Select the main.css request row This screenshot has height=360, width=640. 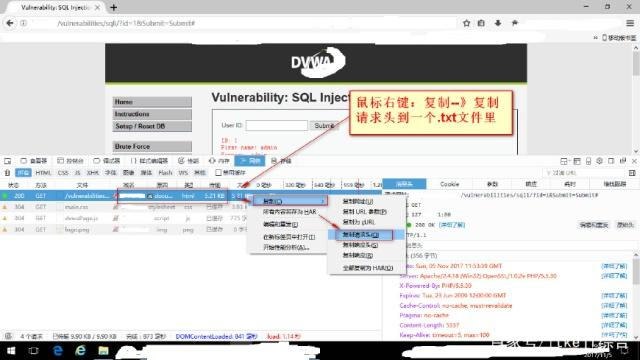click(x=191, y=207)
